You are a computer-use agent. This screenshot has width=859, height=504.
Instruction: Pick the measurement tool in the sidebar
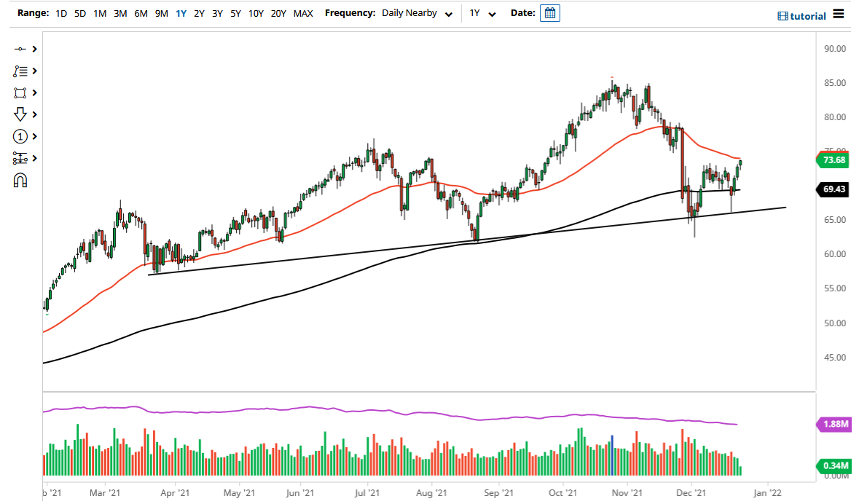point(21,158)
